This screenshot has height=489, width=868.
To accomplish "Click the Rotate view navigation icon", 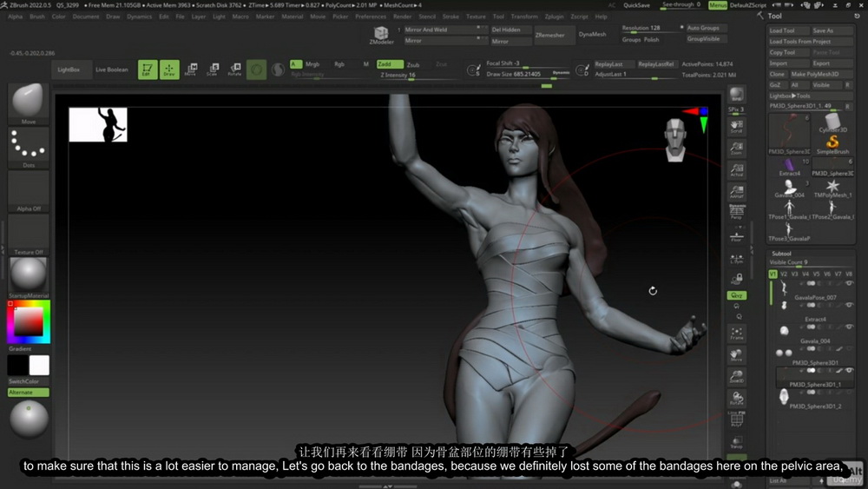I will point(736,399).
